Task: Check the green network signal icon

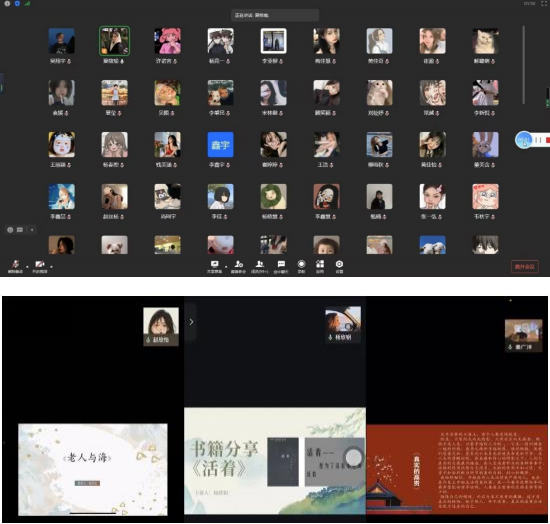Action: (x=27, y=4)
